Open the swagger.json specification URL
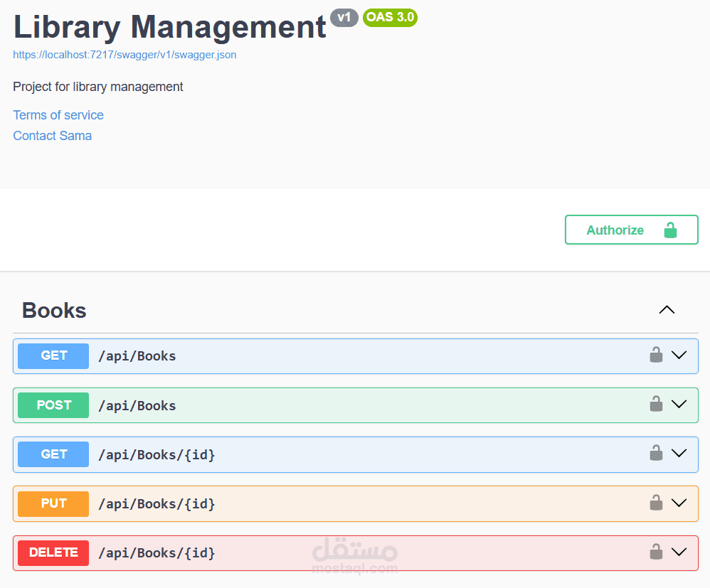Viewport: 710px width, 588px height. tap(124, 54)
